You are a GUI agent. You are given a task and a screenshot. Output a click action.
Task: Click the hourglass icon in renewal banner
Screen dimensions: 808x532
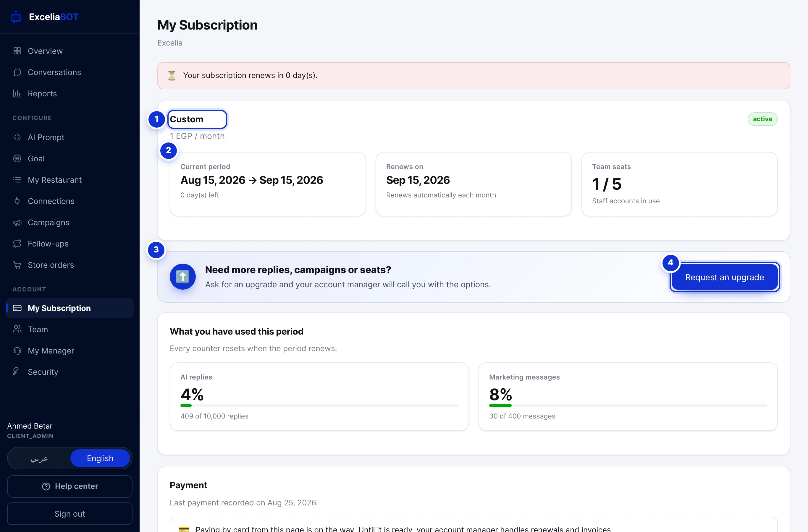coord(172,75)
